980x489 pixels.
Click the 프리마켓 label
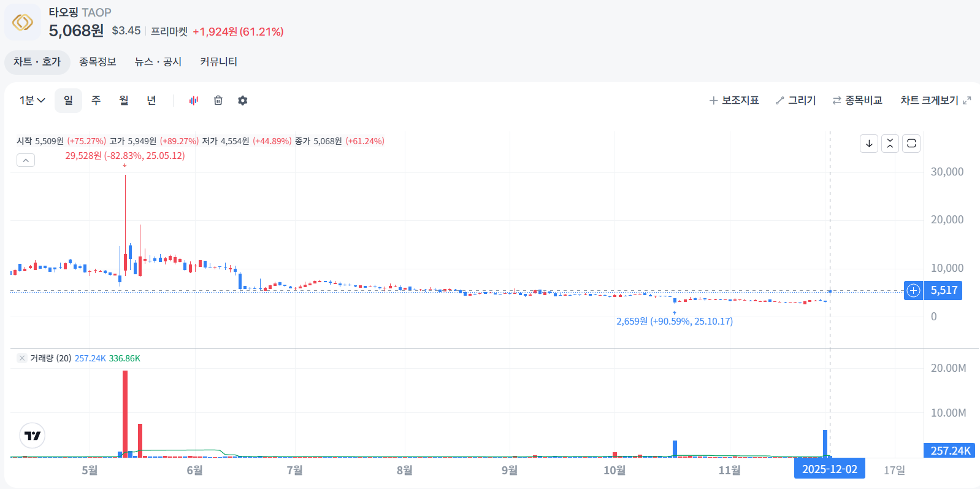click(169, 31)
